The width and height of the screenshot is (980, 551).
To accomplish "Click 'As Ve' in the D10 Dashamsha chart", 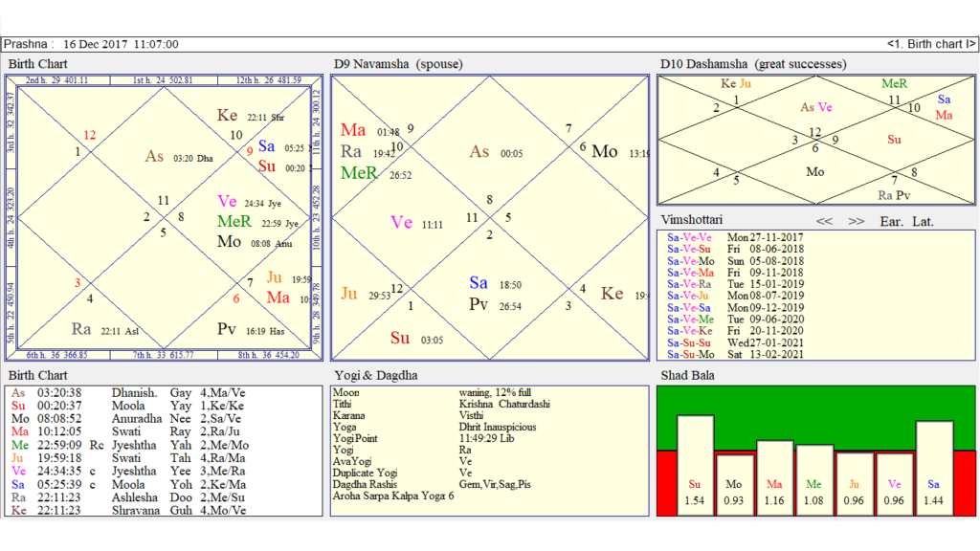I will [x=816, y=107].
